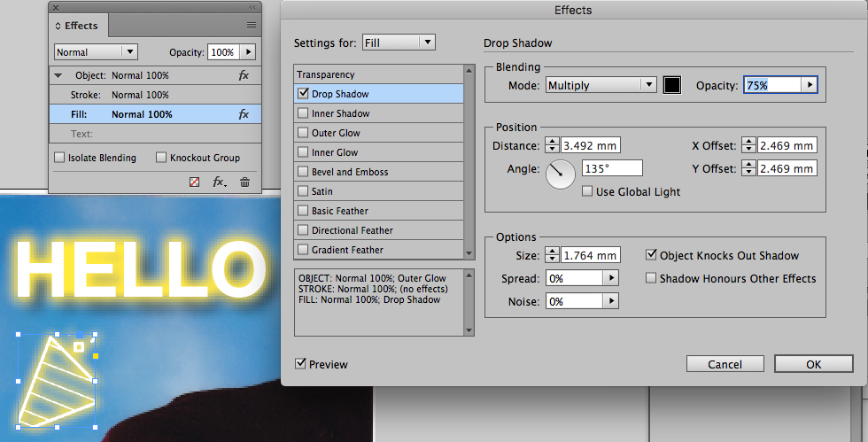The width and height of the screenshot is (868, 442).
Task: Click the Angle dial control
Action: click(560, 174)
